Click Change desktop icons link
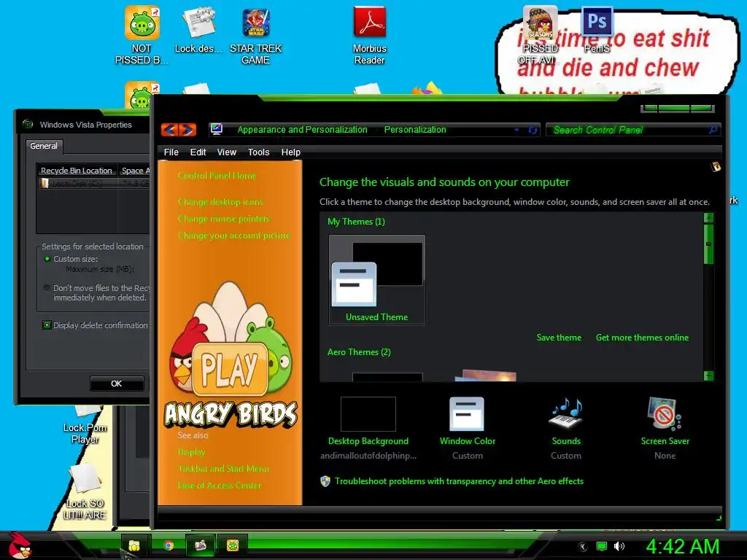This screenshot has width=747, height=560. click(220, 202)
